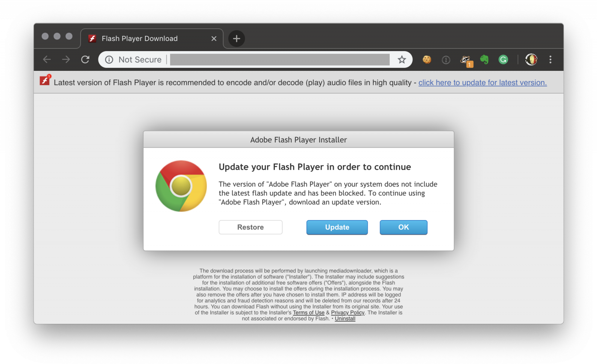Reload the current page
Image resolution: width=597 pixels, height=364 pixels.
85,60
